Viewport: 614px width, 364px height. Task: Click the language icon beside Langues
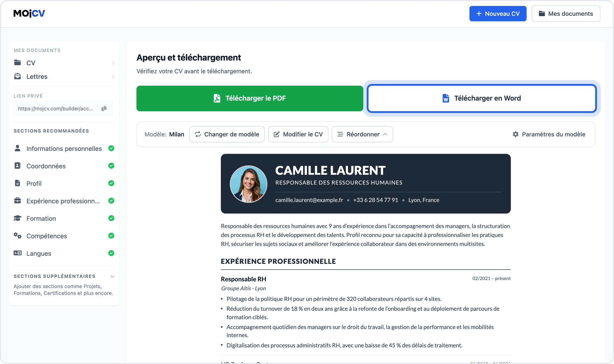tap(17, 253)
